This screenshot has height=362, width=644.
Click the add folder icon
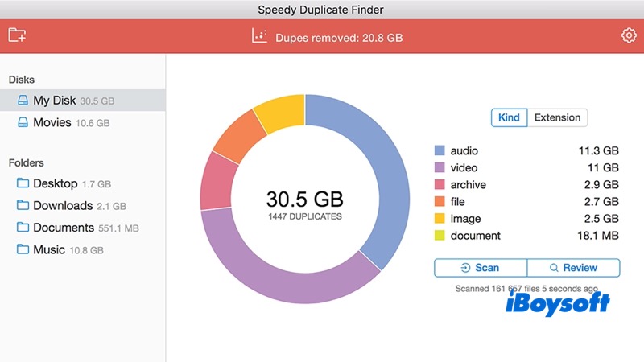click(17, 35)
